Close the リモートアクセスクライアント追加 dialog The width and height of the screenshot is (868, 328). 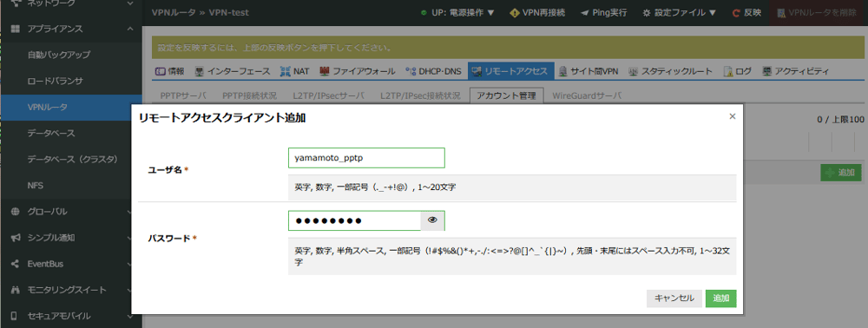coord(733,116)
